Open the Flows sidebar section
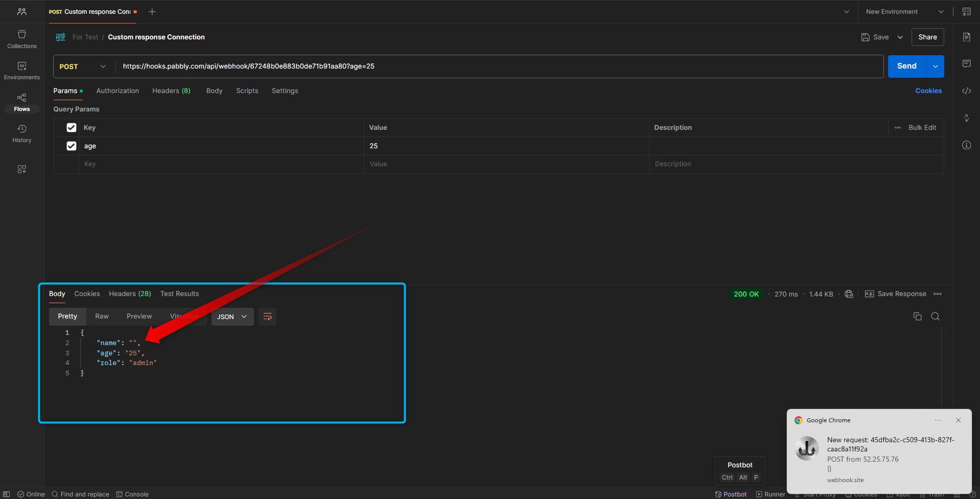 tap(22, 102)
